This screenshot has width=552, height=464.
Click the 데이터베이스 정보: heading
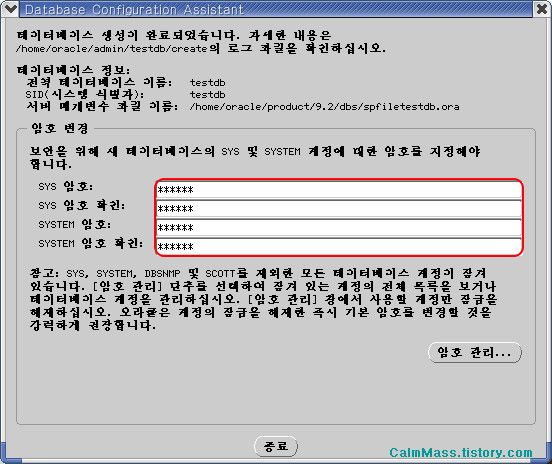(x=74, y=70)
